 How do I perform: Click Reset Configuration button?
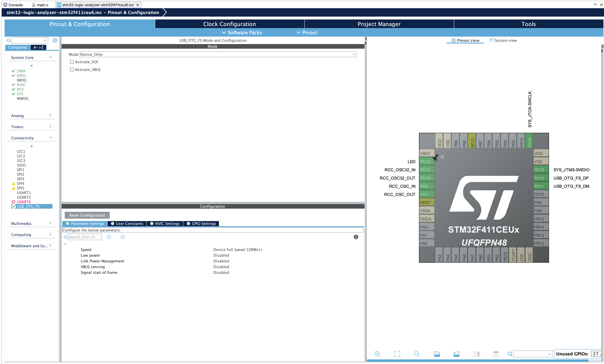click(x=87, y=215)
